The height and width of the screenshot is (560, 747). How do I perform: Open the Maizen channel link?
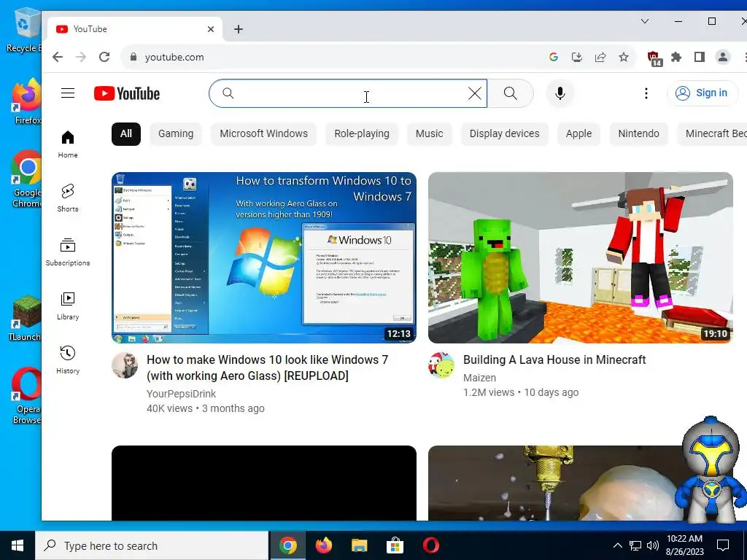[x=480, y=378]
